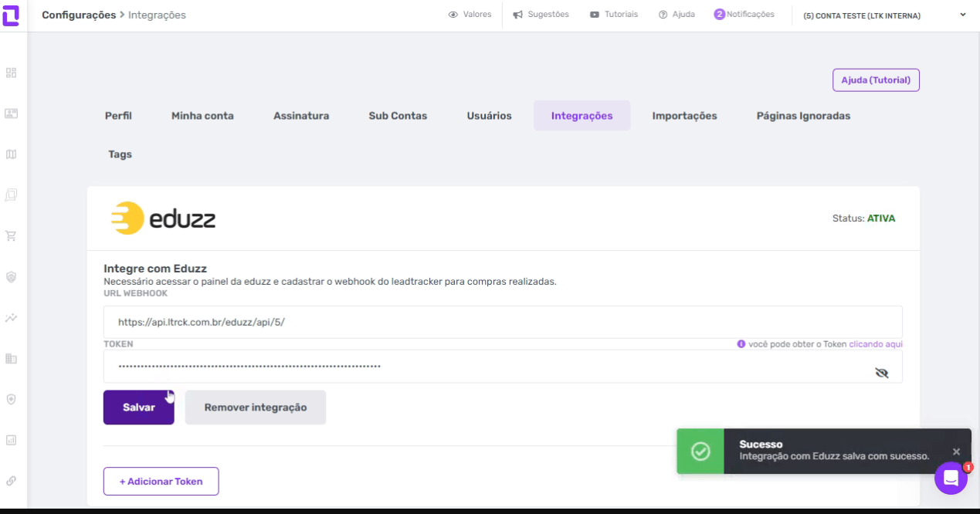Expand the account dropdown chevron
980x514 pixels.
(962, 14)
